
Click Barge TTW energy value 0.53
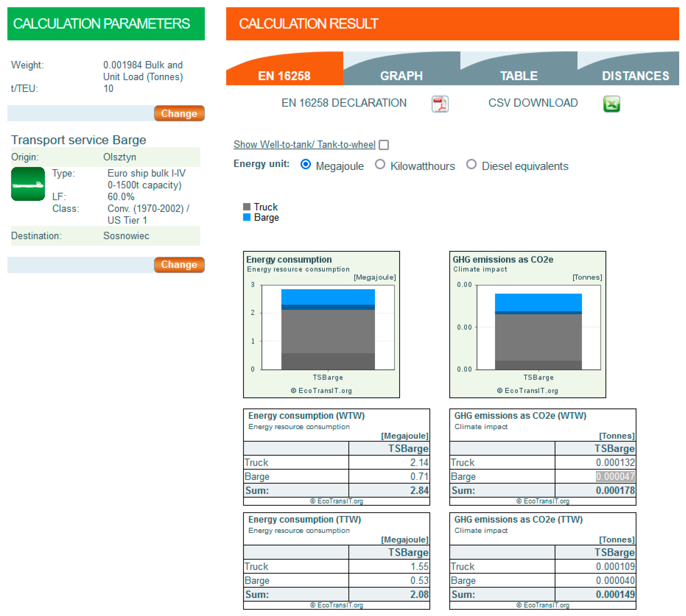[x=419, y=581]
